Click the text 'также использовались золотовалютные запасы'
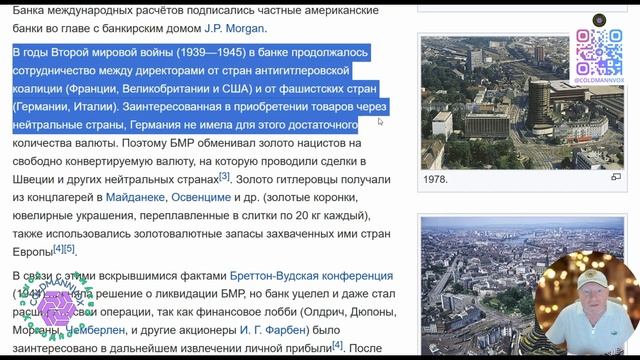 [138, 234]
